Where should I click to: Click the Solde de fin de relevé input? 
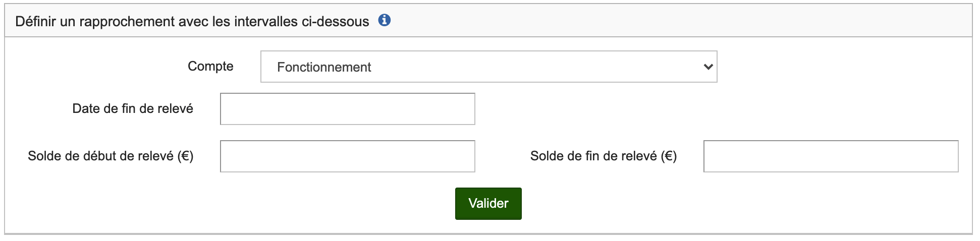click(831, 156)
